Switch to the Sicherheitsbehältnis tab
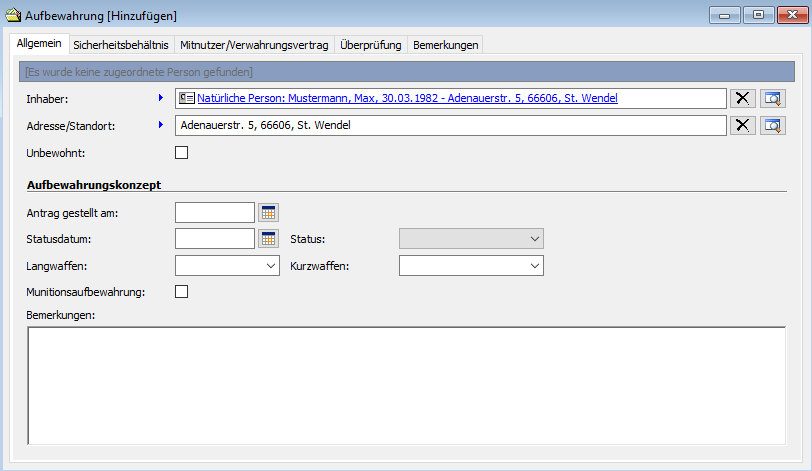This screenshot has height=471, width=812. point(121,45)
